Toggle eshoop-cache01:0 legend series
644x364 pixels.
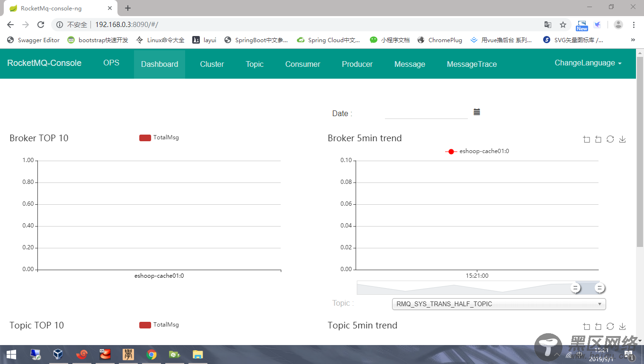pos(477,151)
